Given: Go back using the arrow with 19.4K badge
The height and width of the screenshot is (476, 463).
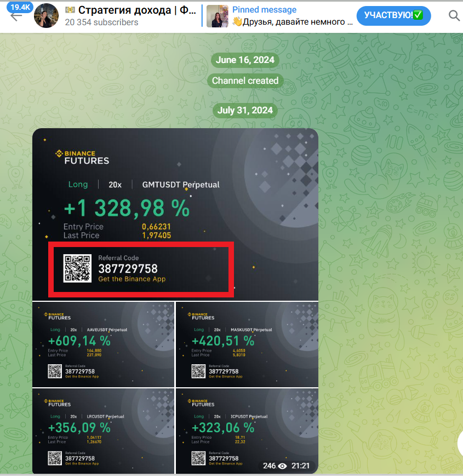Looking at the screenshot, I should 16,16.
